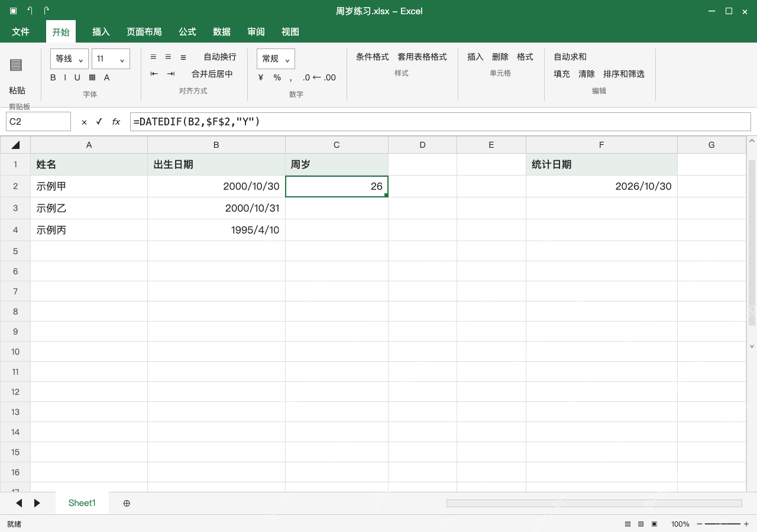Switch to the 数据 tab

point(222,32)
